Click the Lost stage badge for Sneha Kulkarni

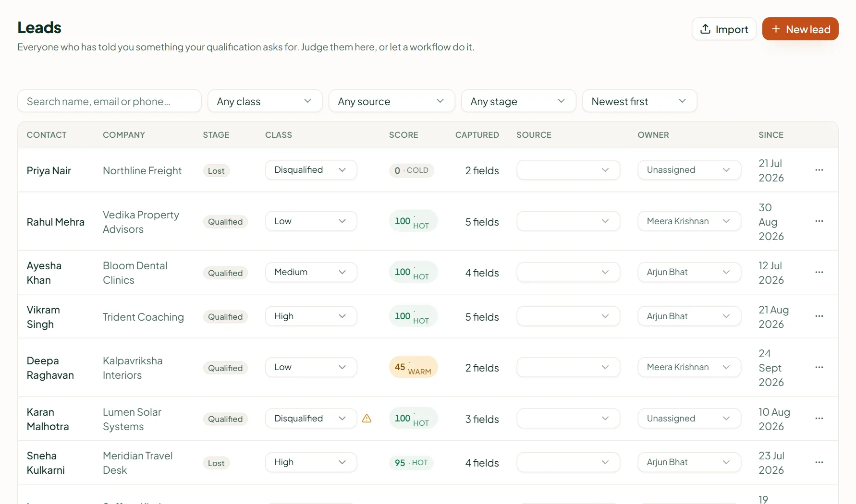pyautogui.click(x=216, y=463)
